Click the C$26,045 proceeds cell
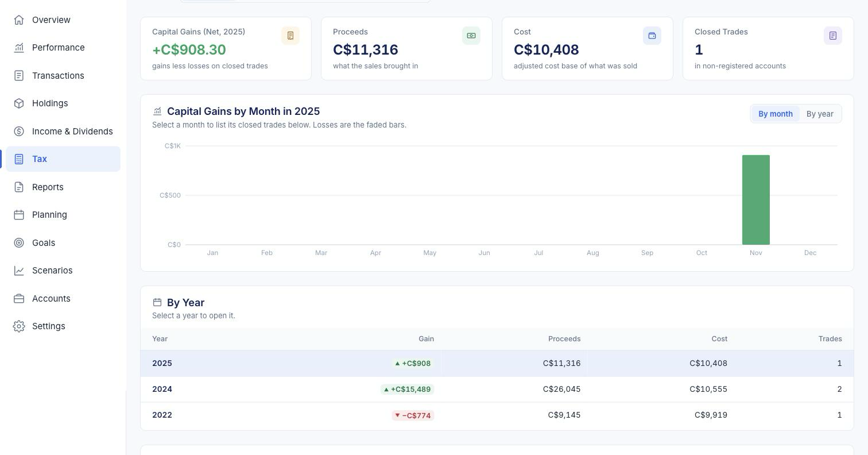The image size is (868, 455). (561, 390)
